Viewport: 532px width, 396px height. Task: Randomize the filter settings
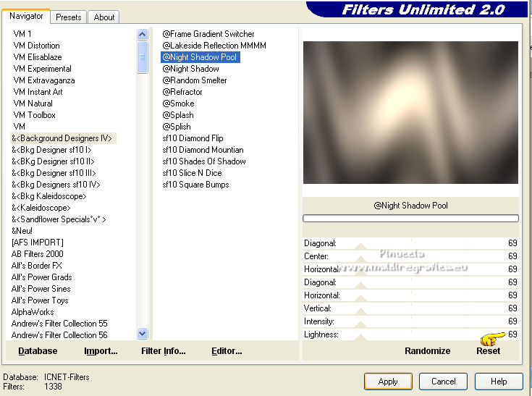tap(428, 351)
